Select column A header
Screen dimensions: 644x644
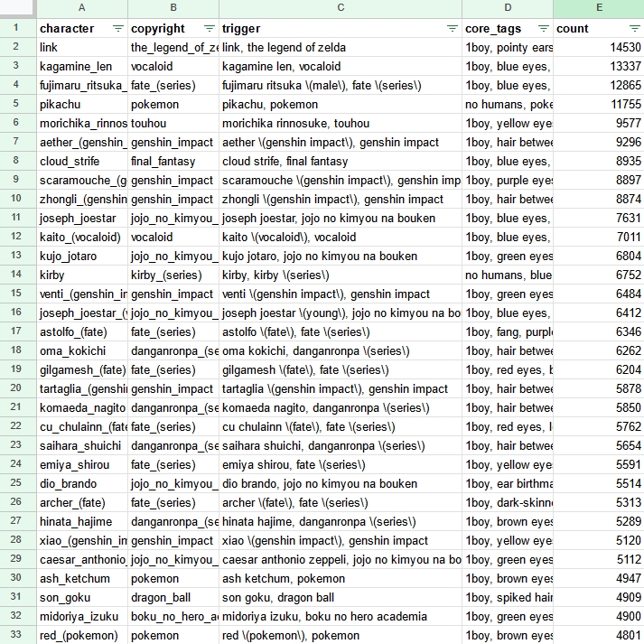[82, 9]
